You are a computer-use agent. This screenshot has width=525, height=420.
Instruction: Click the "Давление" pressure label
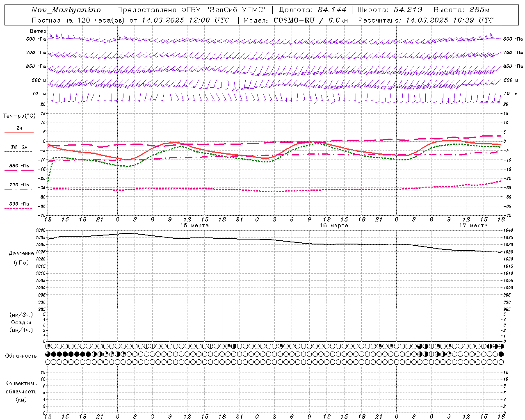(21, 253)
